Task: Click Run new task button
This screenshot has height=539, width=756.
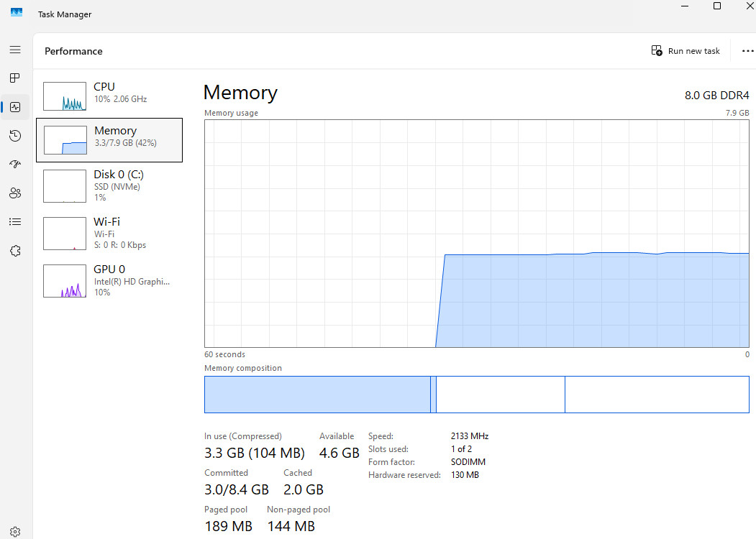Action: 685,51
